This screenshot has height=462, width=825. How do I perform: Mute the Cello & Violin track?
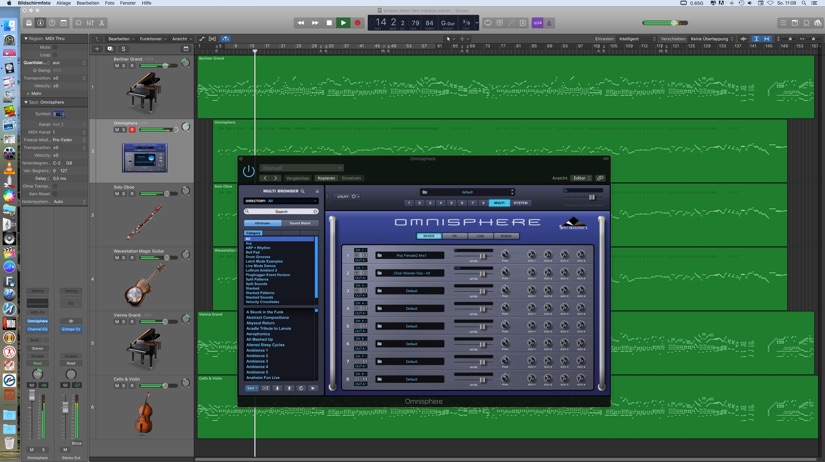[117, 386]
